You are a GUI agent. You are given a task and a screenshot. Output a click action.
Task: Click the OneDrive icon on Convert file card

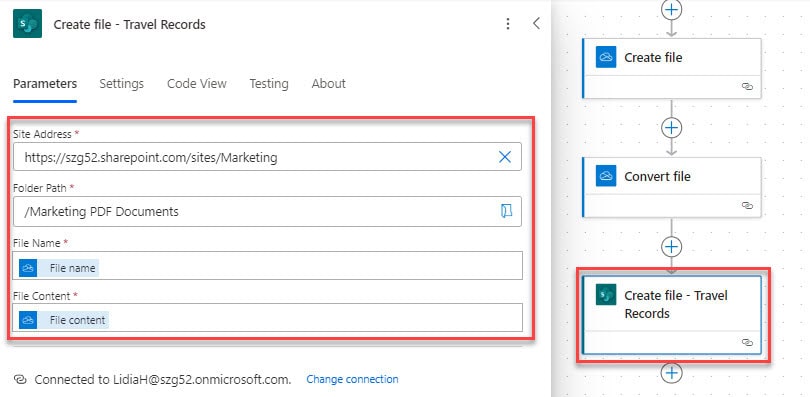(x=605, y=176)
